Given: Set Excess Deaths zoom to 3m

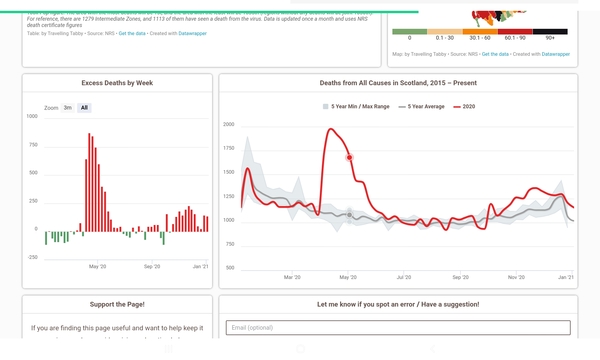Looking at the screenshot, I should pyautogui.click(x=68, y=108).
